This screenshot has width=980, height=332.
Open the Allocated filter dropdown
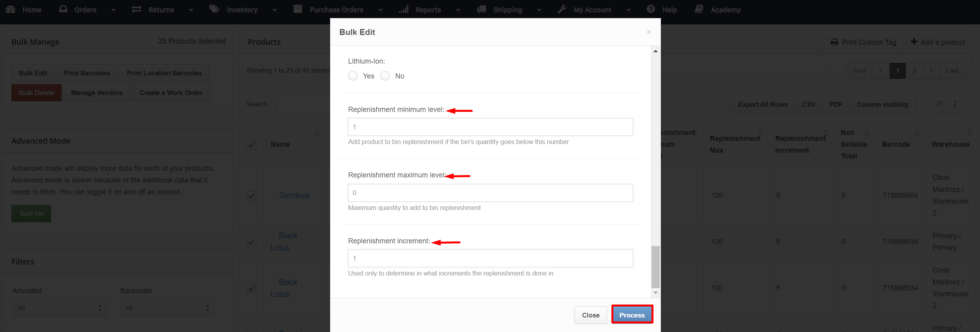click(x=59, y=308)
